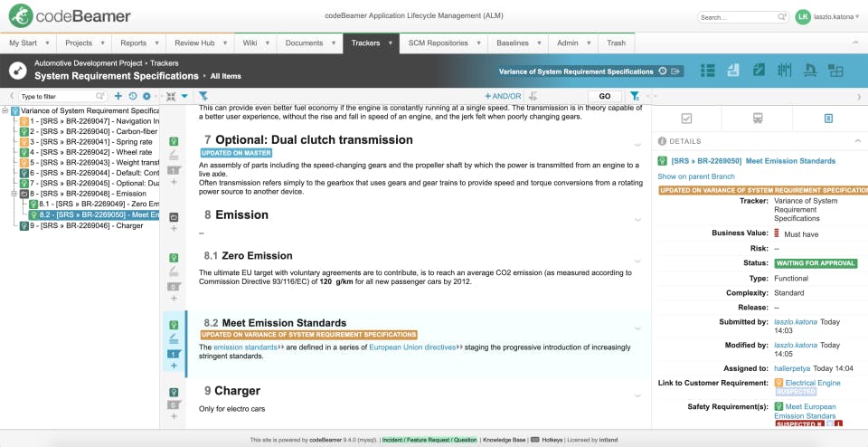
Task: Expand chevron menu of 8.1 Zero Emission
Action: pyautogui.click(x=637, y=261)
